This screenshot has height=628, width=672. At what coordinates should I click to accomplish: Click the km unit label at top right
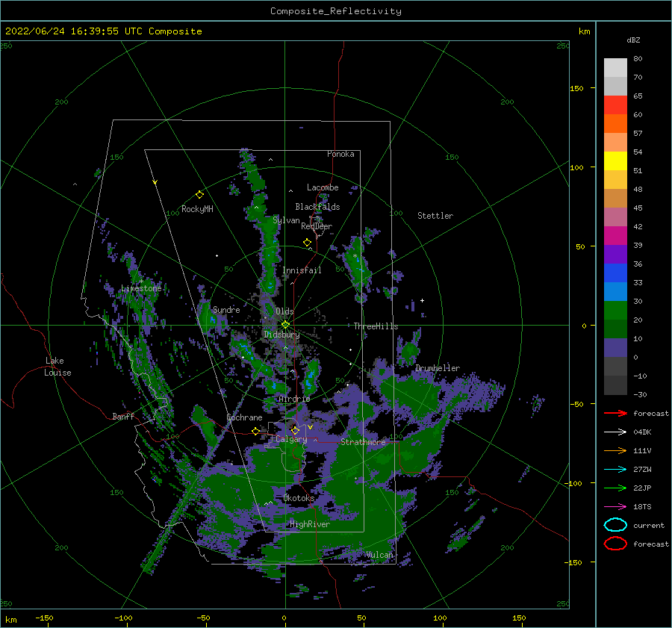[584, 31]
